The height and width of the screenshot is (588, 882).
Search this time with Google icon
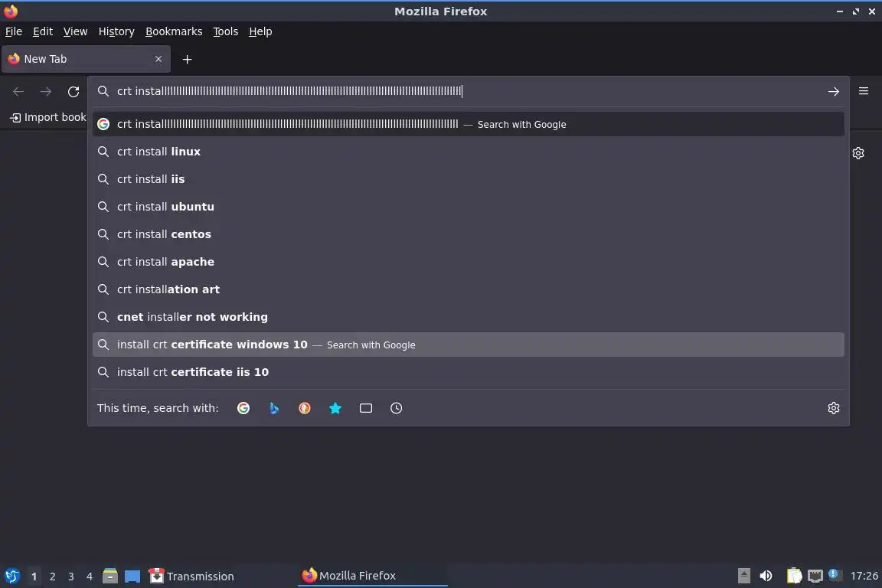(x=243, y=408)
